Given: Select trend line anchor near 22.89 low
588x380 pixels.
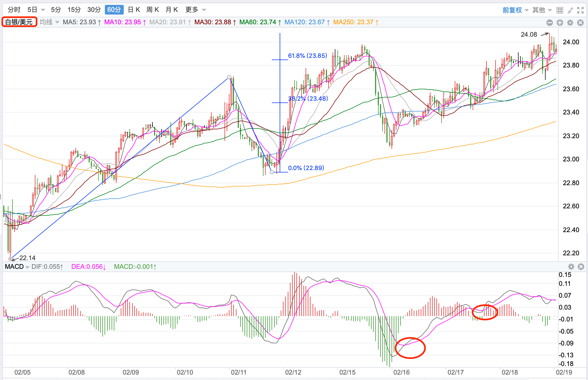Looking at the screenshot, I should click(x=272, y=172).
